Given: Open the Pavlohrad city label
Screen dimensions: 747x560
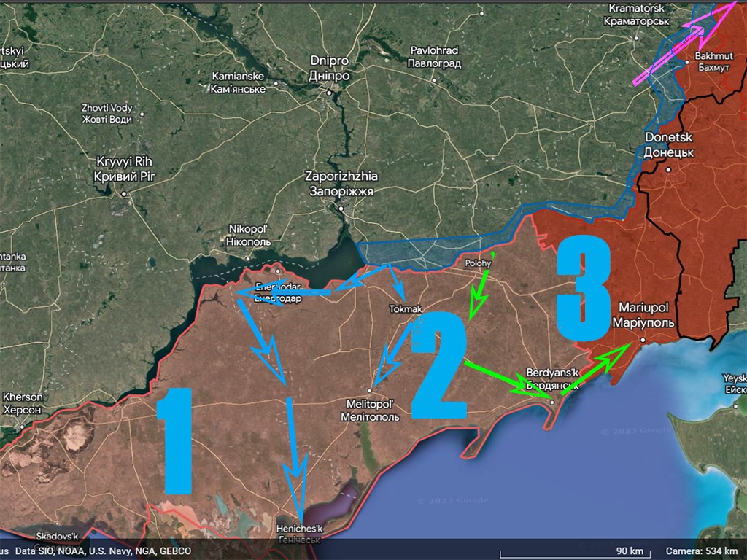Looking at the screenshot, I should coord(434,57).
